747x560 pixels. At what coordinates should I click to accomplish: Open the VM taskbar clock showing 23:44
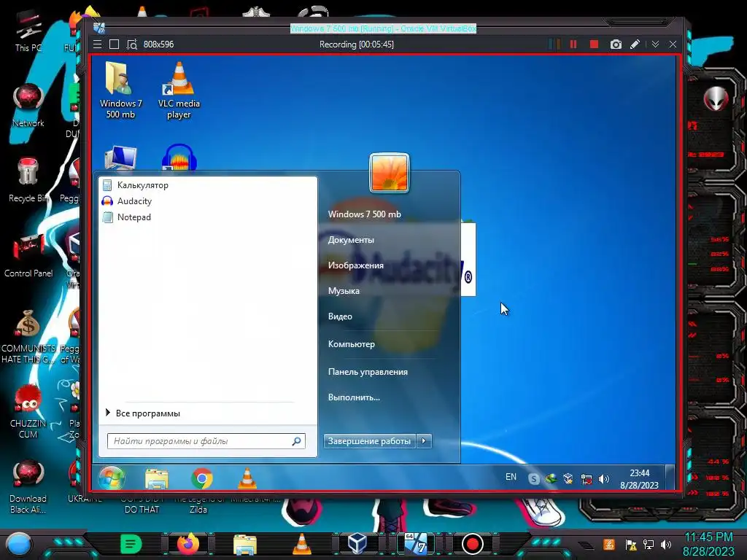point(639,479)
